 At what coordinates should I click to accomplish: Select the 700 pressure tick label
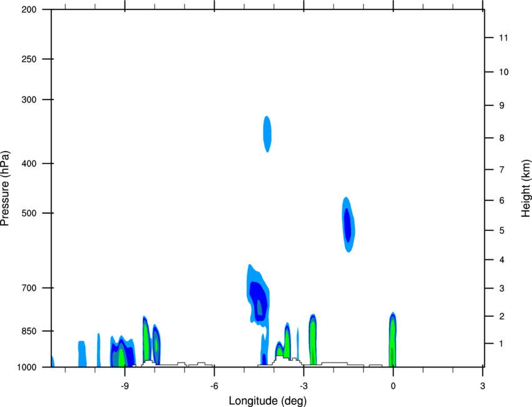(29, 288)
